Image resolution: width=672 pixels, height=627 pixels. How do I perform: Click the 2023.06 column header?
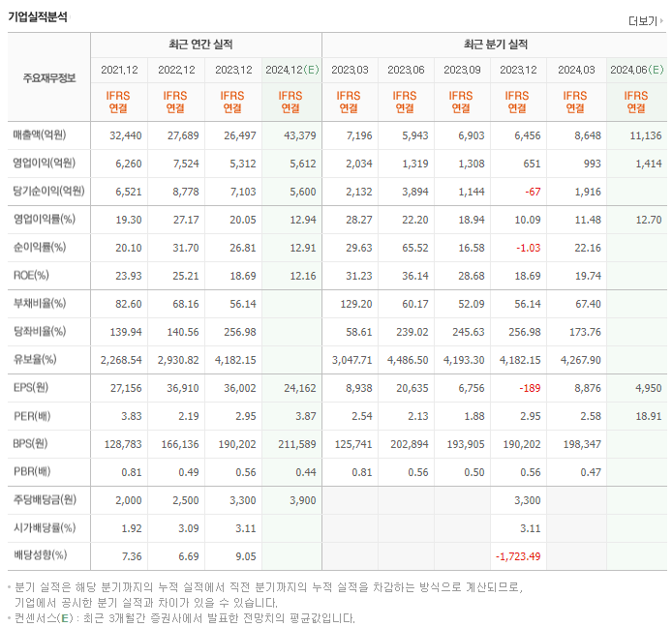click(406, 70)
